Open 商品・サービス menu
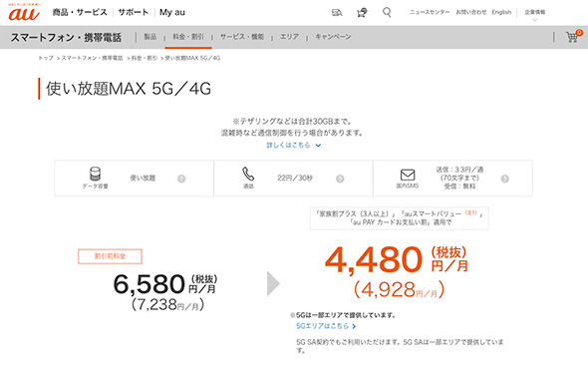 click(80, 12)
